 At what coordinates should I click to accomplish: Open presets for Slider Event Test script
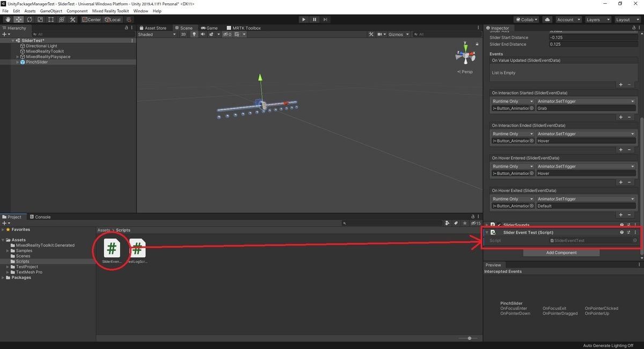[x=628, y=233]
